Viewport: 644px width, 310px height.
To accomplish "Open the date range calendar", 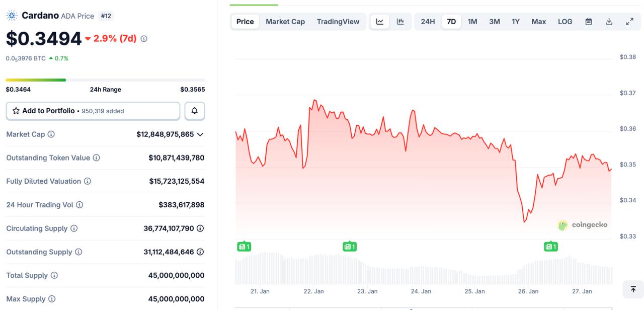I will click(588, 21).
